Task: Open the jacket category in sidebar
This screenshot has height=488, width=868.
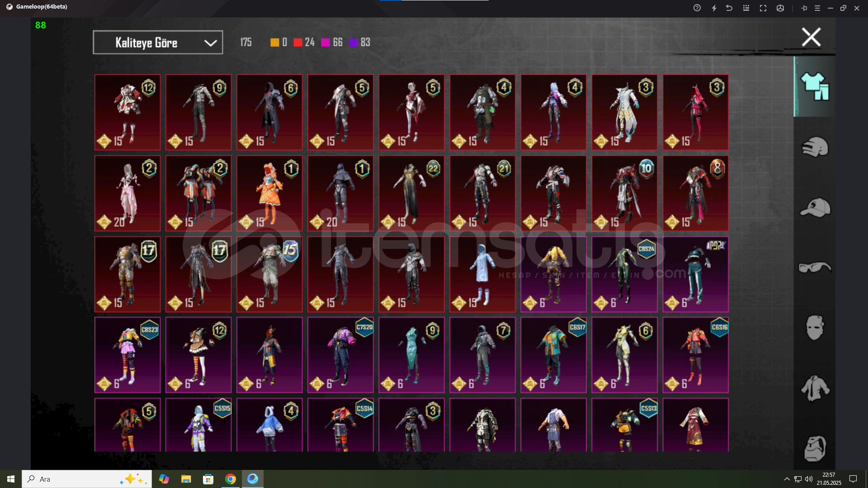Action: click(815, 388)
